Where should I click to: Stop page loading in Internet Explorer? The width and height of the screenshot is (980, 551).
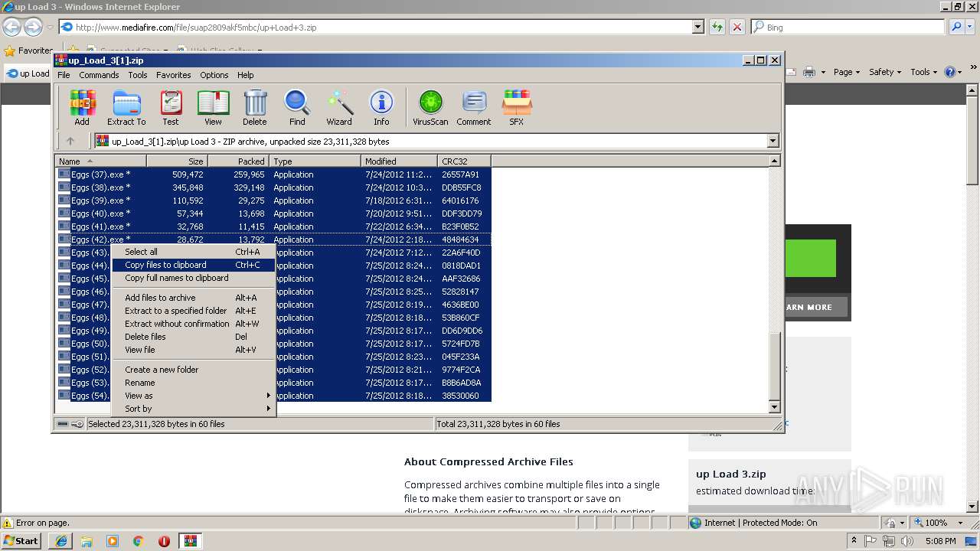(x=737, y=27)
